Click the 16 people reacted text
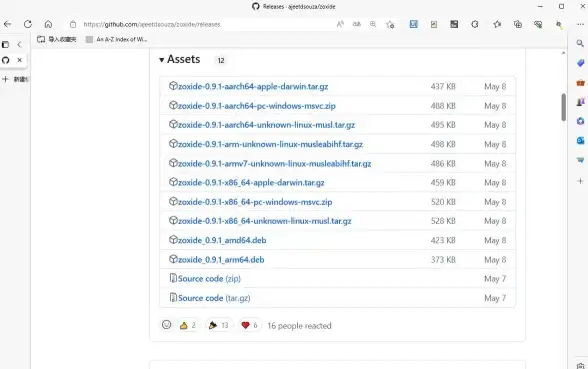The image size is (588, 369). (x=299, y=326)
